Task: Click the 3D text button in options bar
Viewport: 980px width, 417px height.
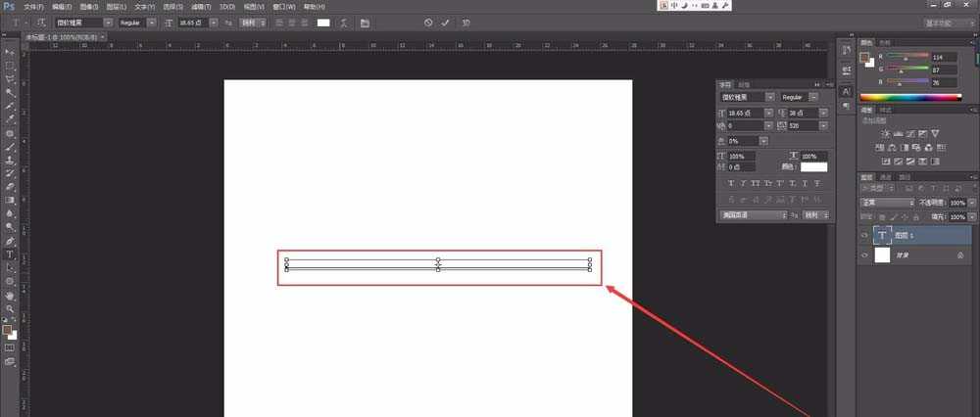Action: [x=465, y=22]
